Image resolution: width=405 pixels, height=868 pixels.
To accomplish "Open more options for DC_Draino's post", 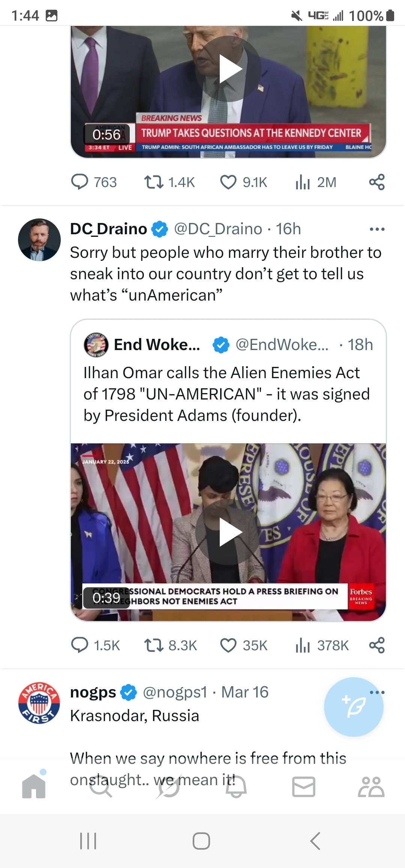I will click(377, 229).
